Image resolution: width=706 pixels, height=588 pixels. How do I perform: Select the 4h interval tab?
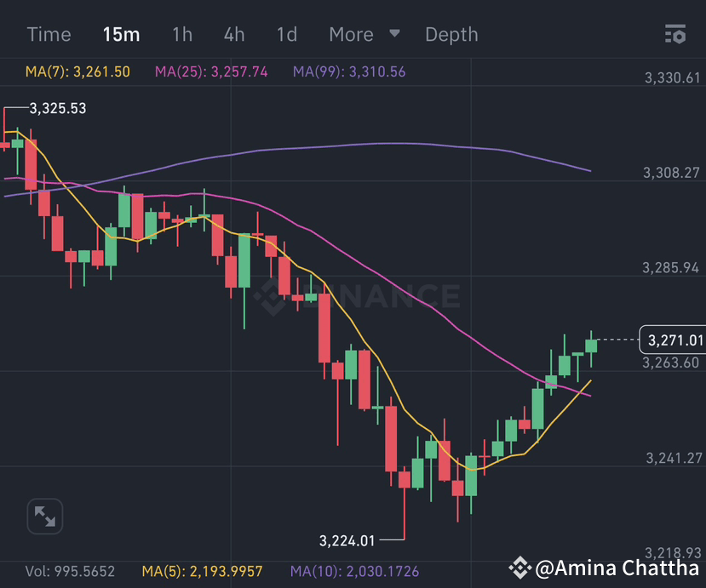233,35
